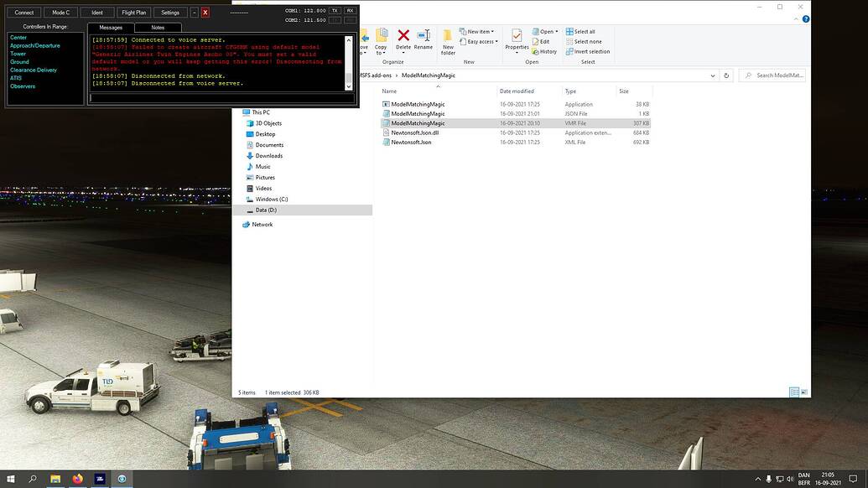
Task: Delete the selected file using ribbon icon
Action: (x=403, y=37)
